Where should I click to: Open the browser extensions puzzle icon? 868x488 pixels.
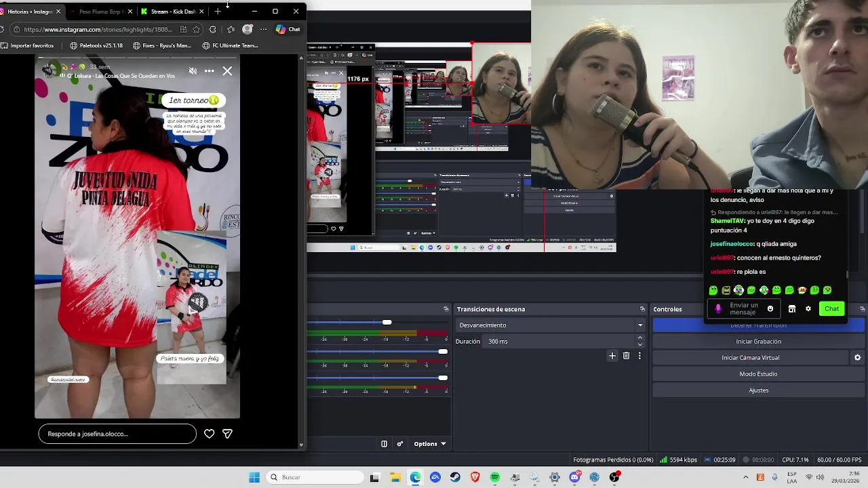click(213, 29)
